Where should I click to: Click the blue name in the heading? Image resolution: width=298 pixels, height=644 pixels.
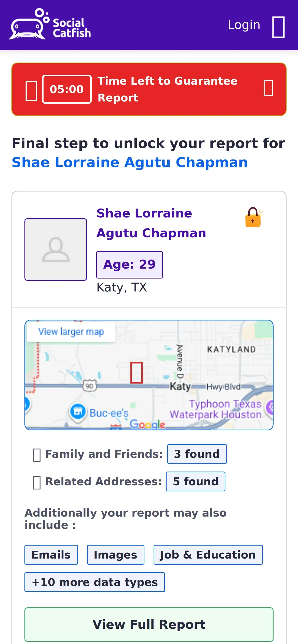click(130, 162)
